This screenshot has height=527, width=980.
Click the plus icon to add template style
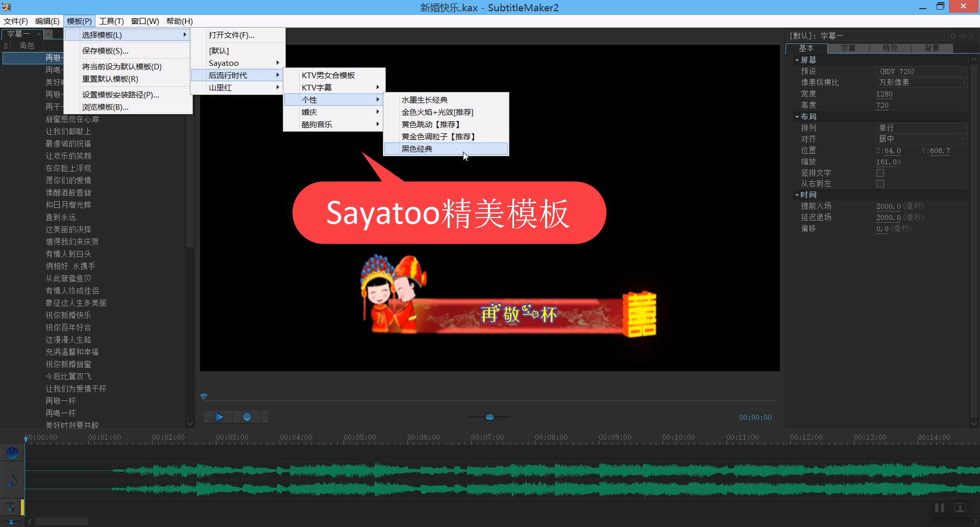click(x=953, y=36)
